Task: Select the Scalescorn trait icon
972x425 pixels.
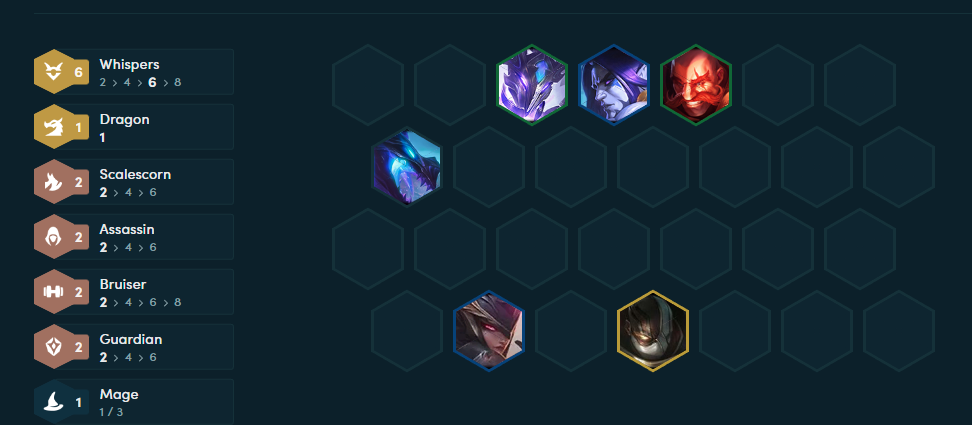Action: 55,182
